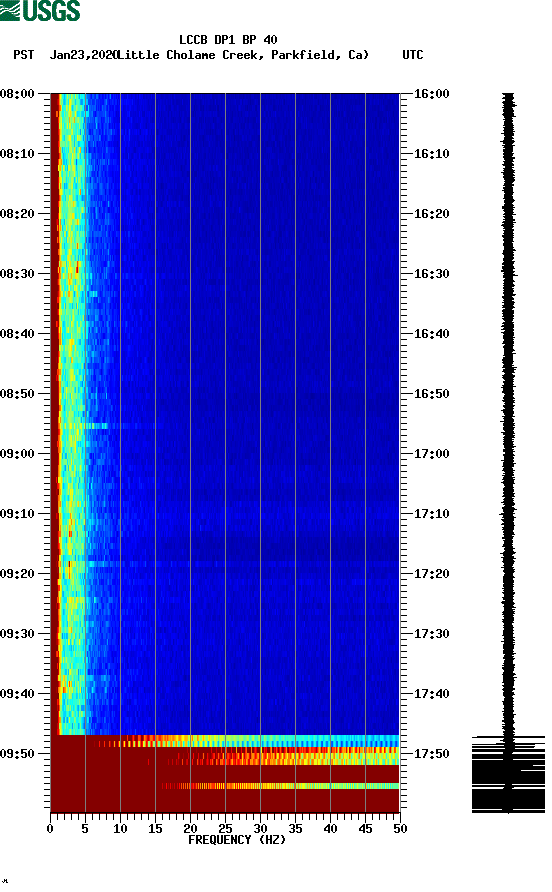Click the 40 Hz frequency axis label

pyautogui.click(x=330, y=829)
